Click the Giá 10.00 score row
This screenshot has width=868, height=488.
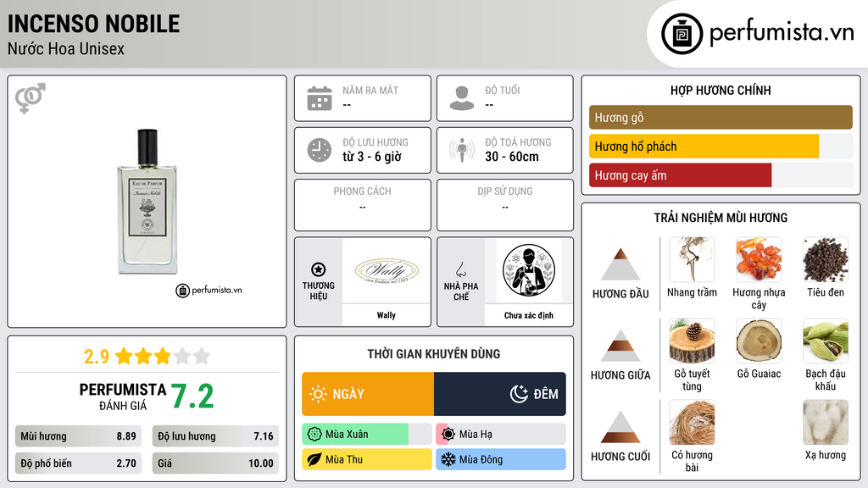[215, 463]
